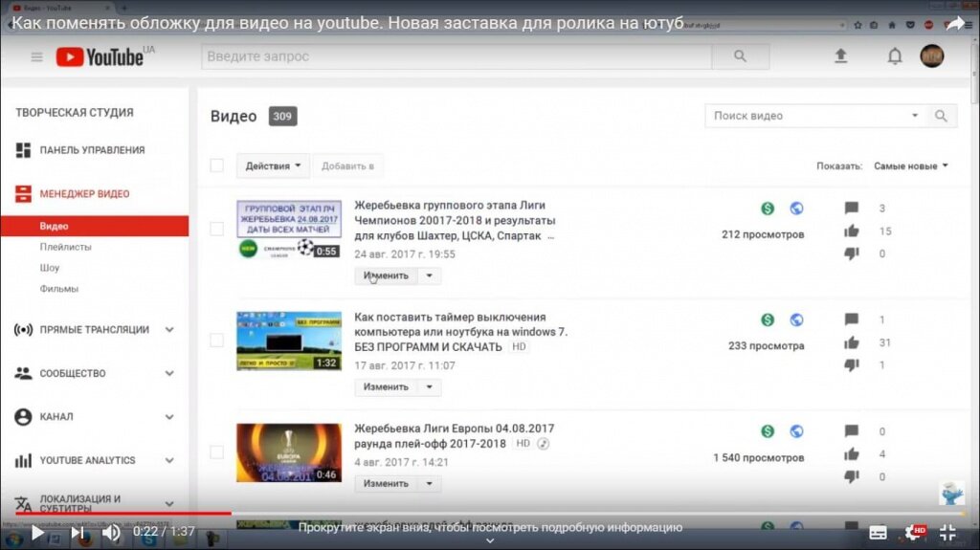The image size is (980, 550).
Task: Click the audio note badge on Лига Европы video
Action: (544, 444)
